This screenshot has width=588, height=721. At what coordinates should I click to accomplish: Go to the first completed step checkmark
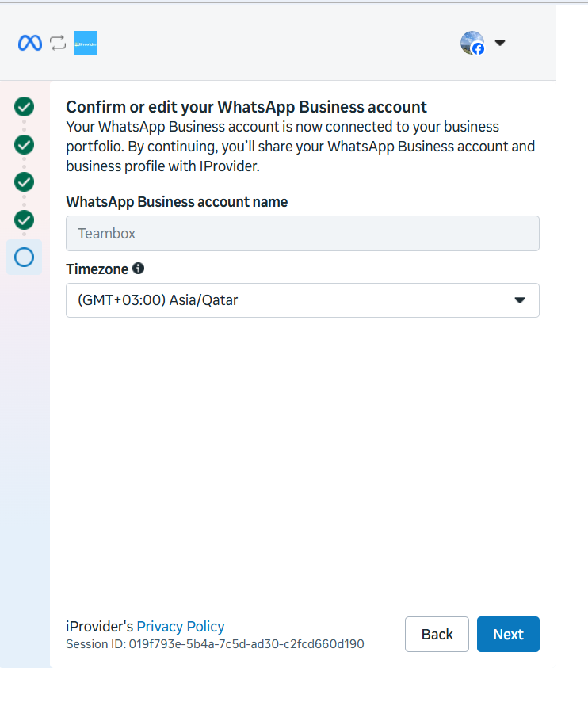24,107
